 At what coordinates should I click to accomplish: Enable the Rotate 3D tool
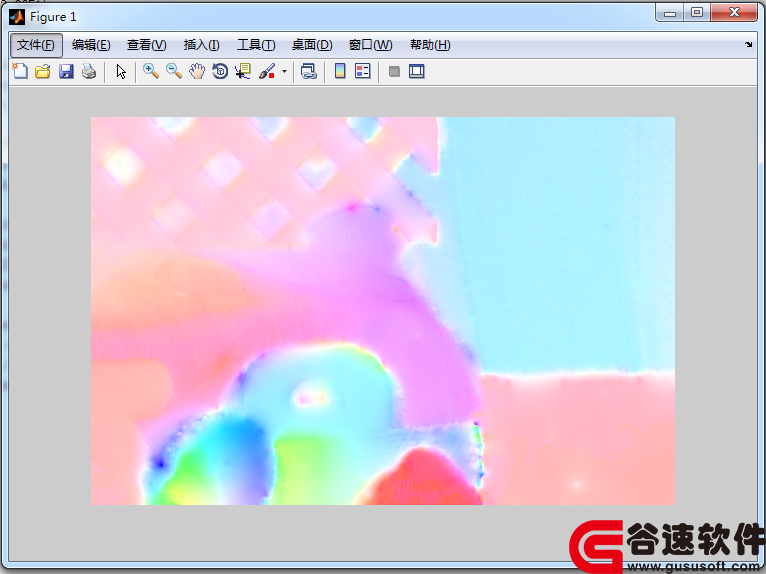tap(220, 71)
